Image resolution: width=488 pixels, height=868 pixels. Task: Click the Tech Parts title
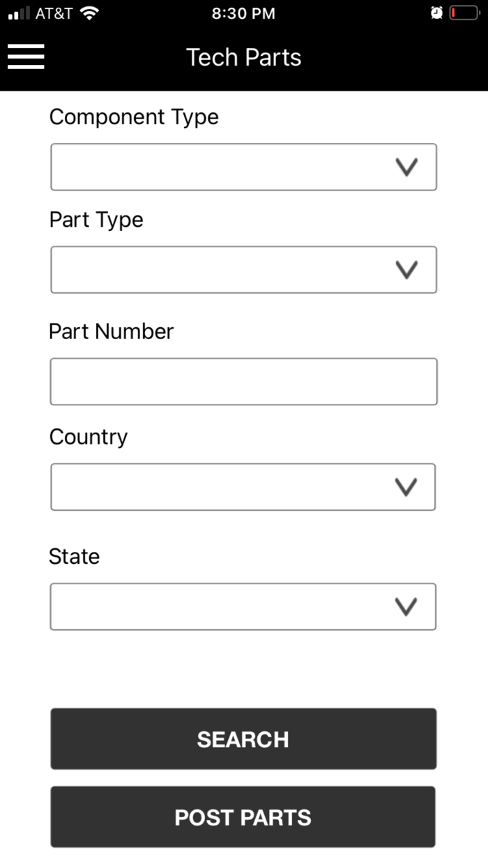(243, 57)
